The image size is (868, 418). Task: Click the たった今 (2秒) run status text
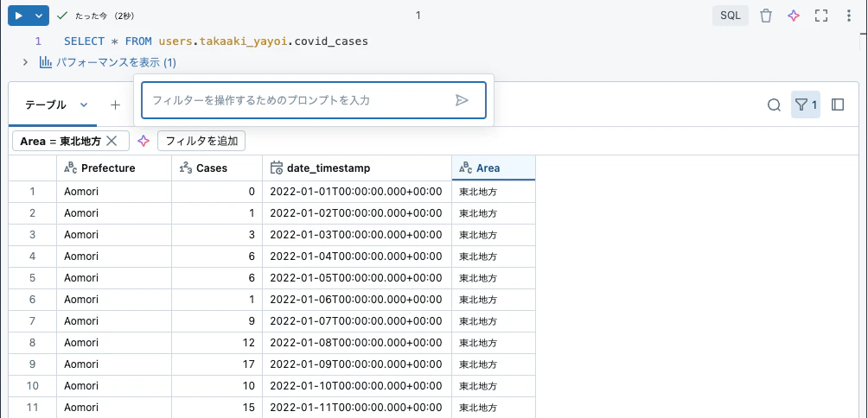coord(105,16)
